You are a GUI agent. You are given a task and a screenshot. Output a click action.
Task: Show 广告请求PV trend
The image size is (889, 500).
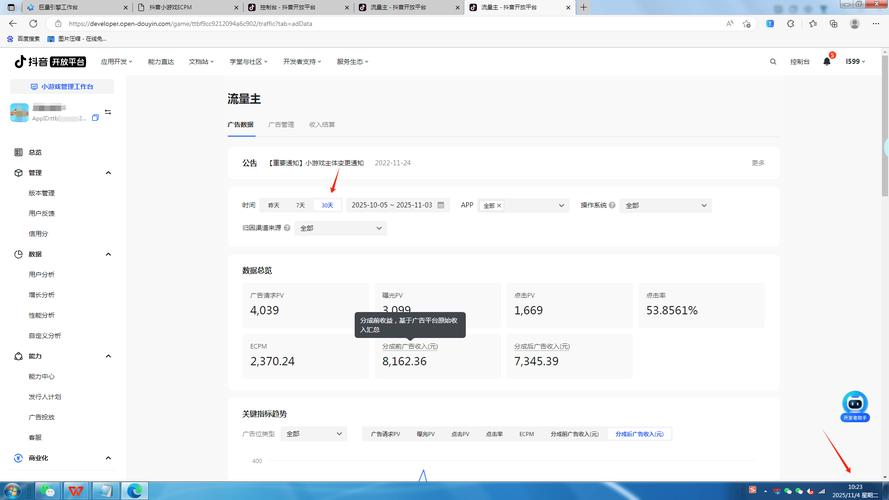pos(385,434)
